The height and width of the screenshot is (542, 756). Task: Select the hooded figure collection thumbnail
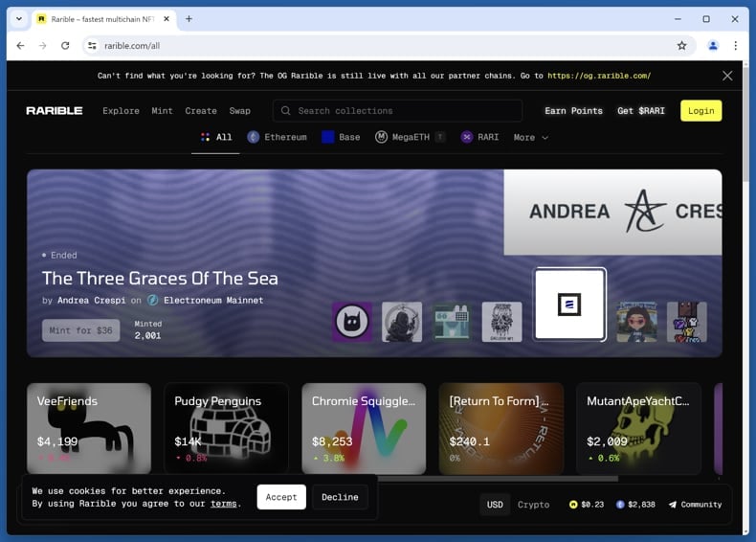point(402,322)
